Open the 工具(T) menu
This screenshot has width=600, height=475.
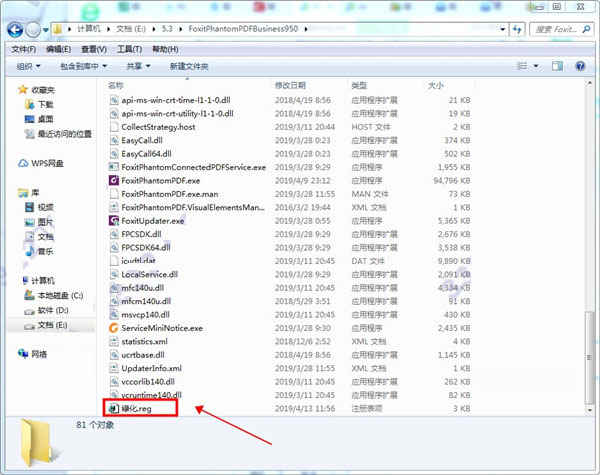[x=129, y=49]
